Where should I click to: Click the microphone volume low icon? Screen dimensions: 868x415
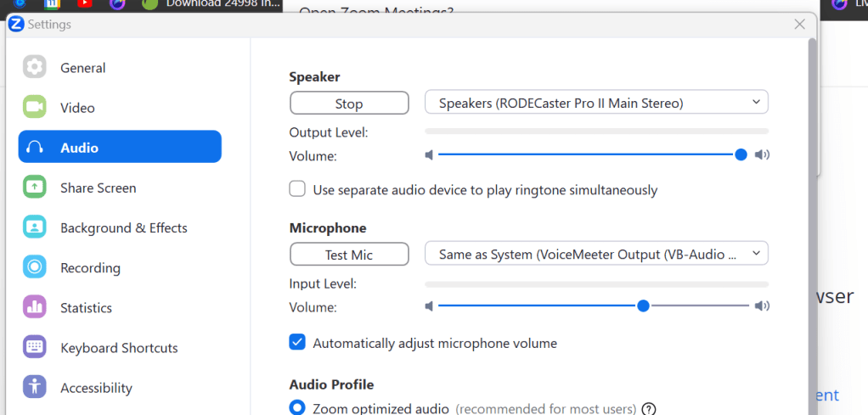click(429, 306)
